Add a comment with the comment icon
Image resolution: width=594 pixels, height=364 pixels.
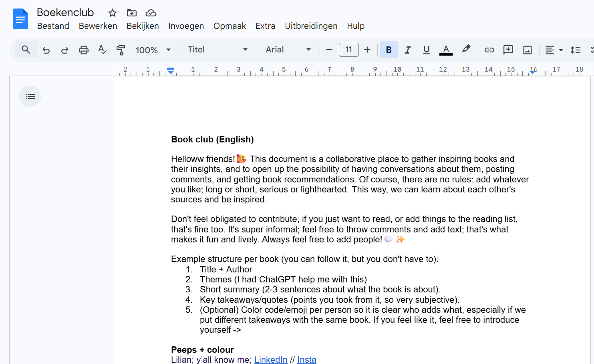point(508,50)
